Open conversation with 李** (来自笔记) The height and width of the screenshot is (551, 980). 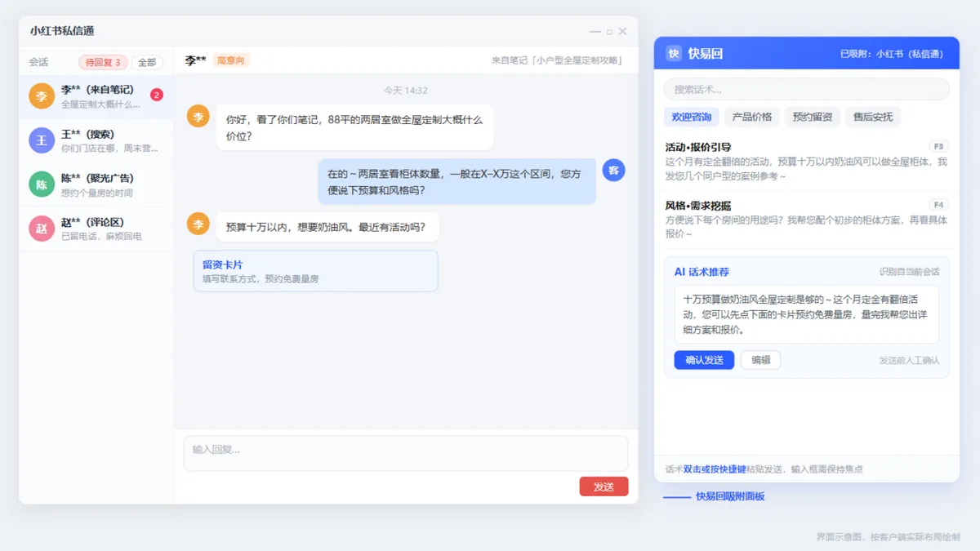[x=96, y=96]
